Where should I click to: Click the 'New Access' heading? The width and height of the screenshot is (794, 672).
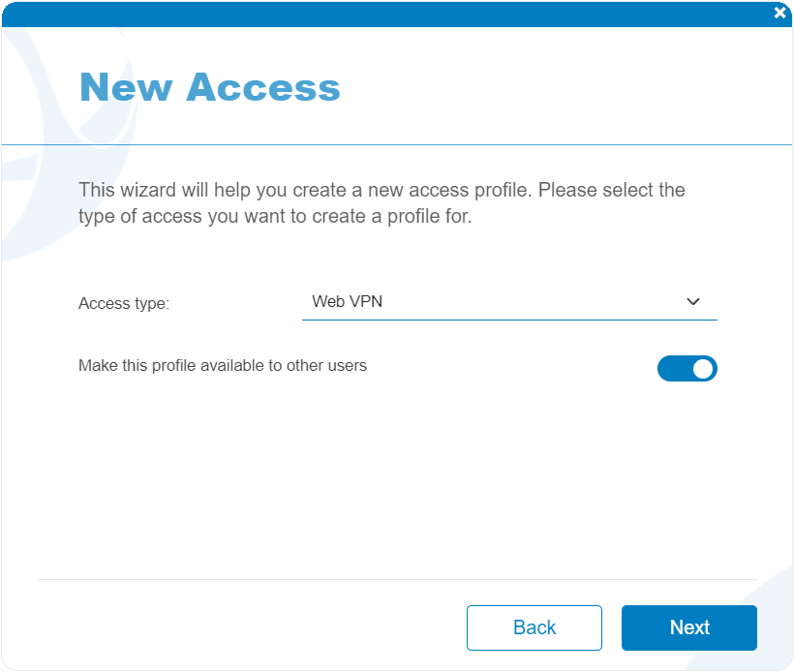(x=210, y=87)
